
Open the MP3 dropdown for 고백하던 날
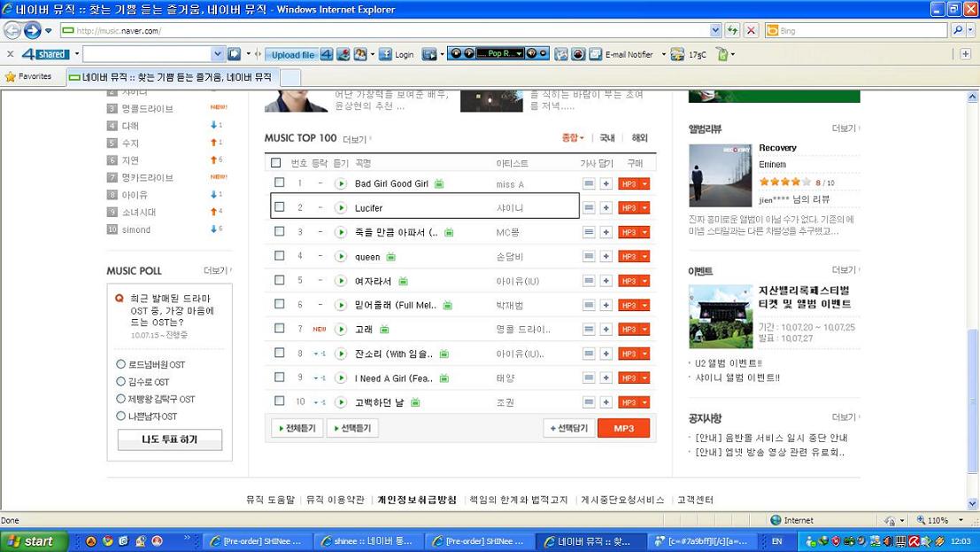(x=645, y=402)
